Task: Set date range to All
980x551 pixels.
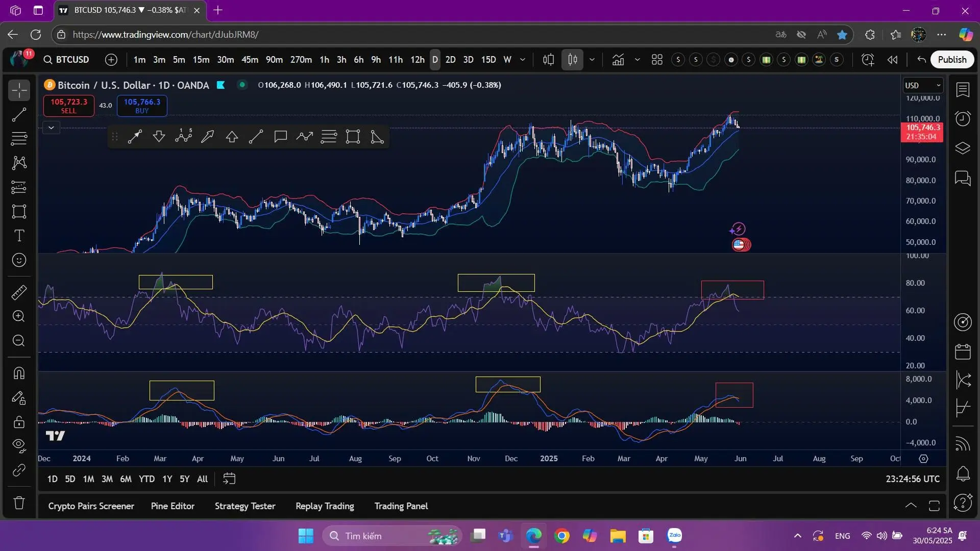Action: coord(202,479)
